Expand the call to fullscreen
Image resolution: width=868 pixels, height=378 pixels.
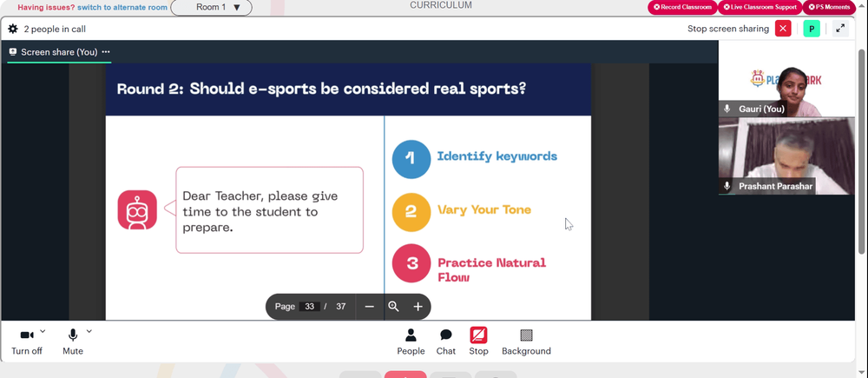(x=840, y=29)
